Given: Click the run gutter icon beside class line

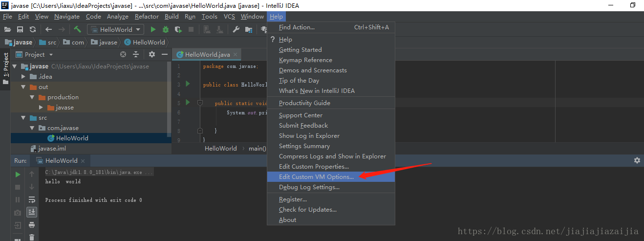Looking at the screenshot, I should 188,85.
